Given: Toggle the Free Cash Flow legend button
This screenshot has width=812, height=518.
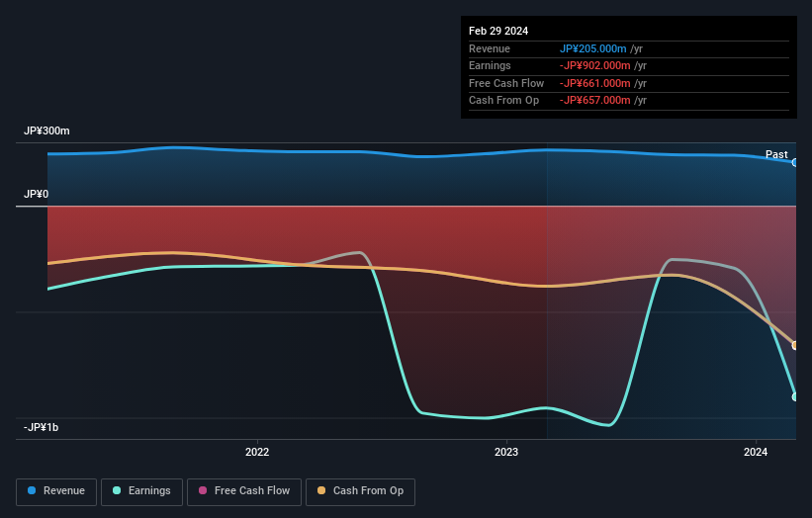Looking at the screenshot, I should tap(244, 491).
